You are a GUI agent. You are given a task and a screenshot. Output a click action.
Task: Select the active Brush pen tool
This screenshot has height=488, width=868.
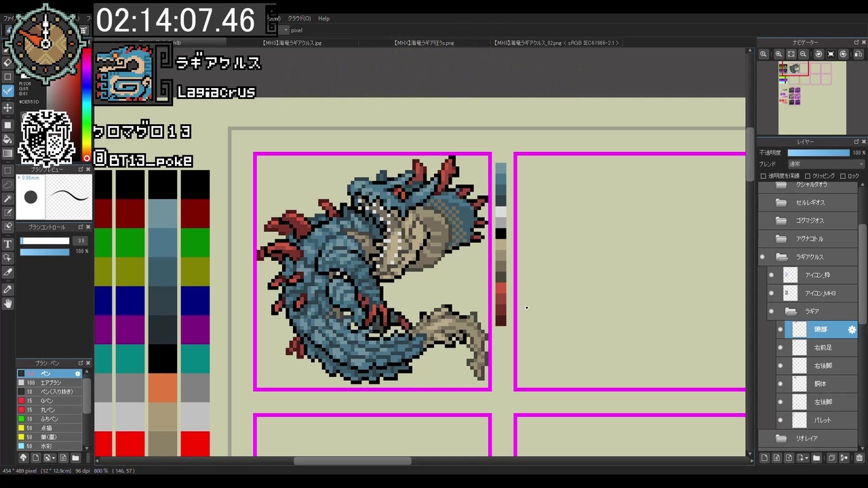coord(8,91)
